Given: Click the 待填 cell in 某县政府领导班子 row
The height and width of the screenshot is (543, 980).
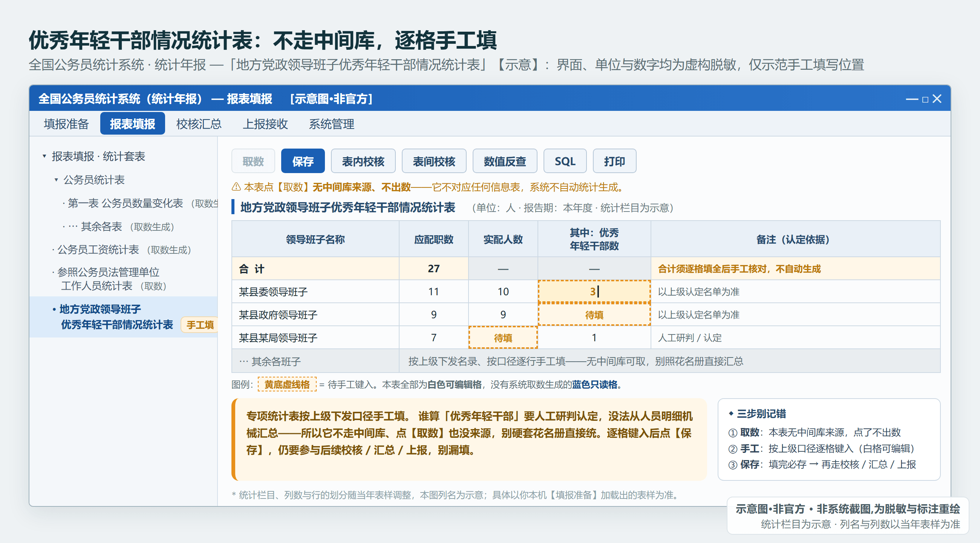Looking at the screenshot, I should click(x=594, y=315).
